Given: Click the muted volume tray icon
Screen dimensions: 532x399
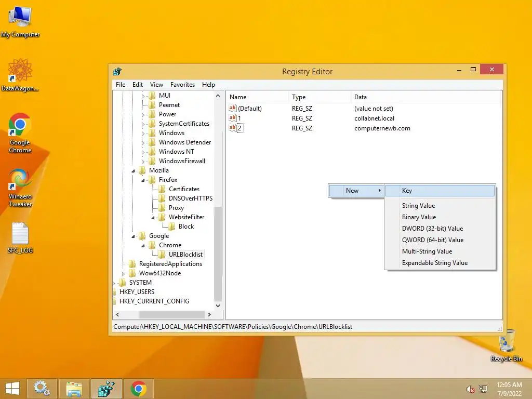Looking at the screenshot, I should coord(470,389).
